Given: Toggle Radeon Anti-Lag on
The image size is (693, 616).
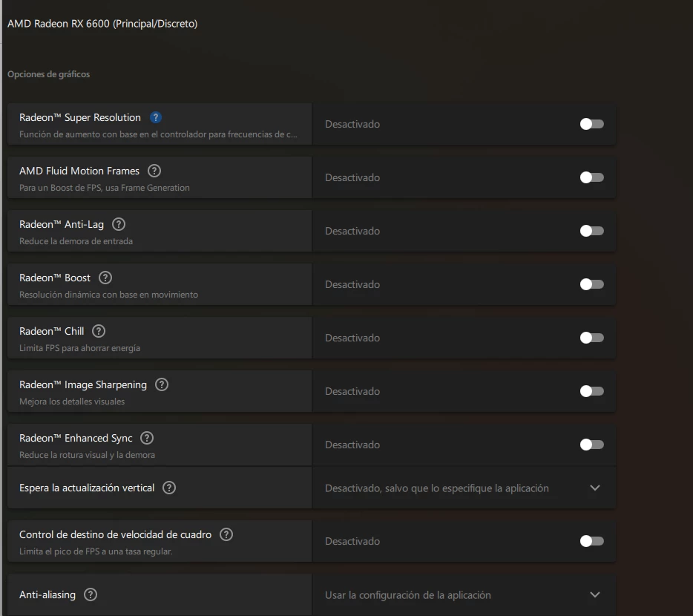Looking at the screenshot, I should 592,232.
